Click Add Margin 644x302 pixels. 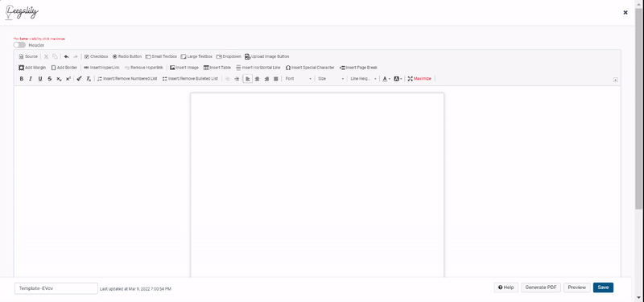pos(32,68)
